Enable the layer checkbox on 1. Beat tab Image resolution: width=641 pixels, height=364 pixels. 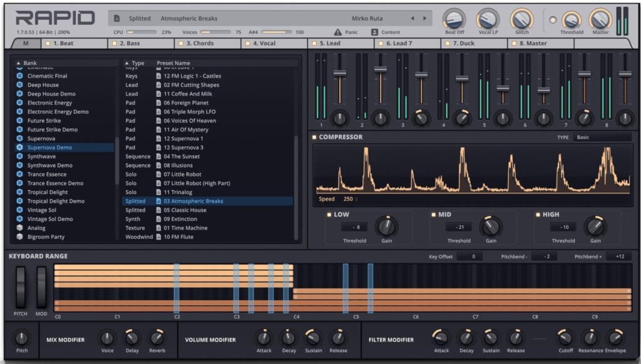pyautogui.click(x=48, y=44)
